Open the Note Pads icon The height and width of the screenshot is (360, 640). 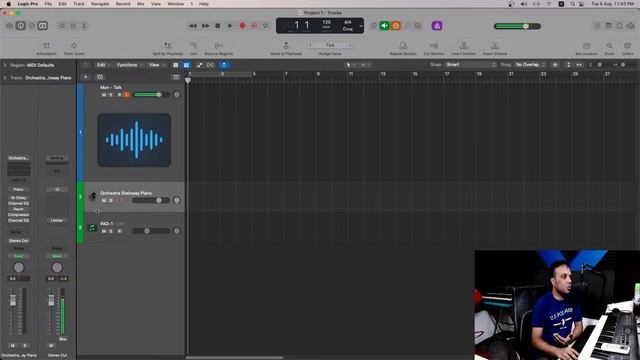(608, 26)
